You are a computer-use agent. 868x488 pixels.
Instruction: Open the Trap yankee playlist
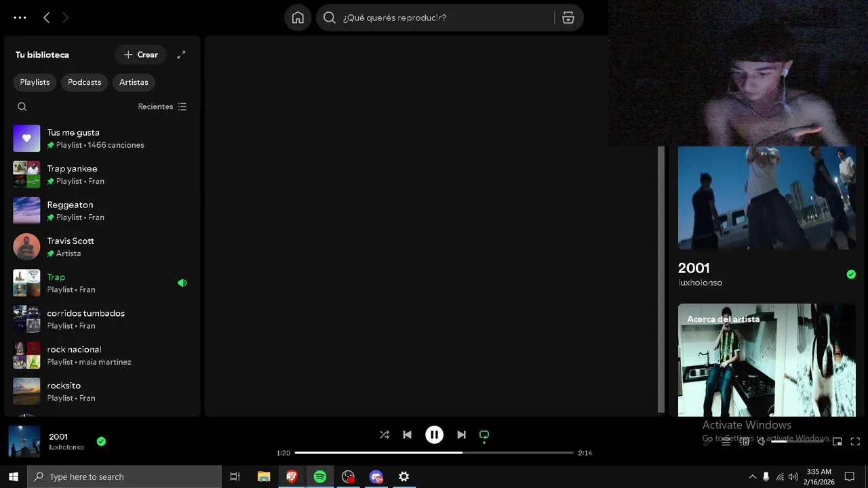(102, 174)
